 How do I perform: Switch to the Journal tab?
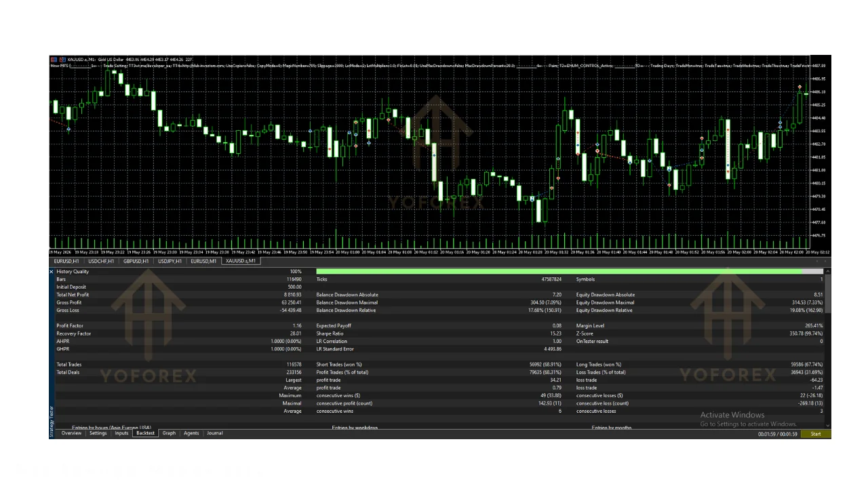(215, 433)
